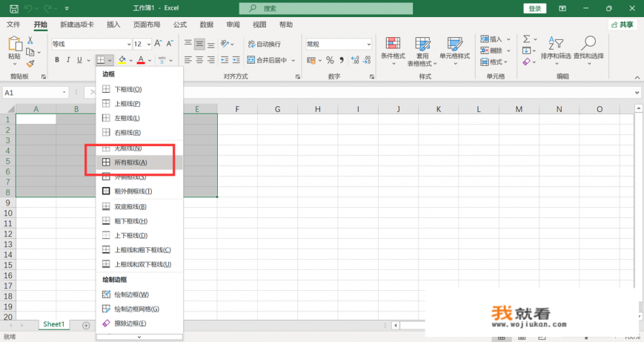
Task: Click the Share (共享) button
Action: [622, 24]
